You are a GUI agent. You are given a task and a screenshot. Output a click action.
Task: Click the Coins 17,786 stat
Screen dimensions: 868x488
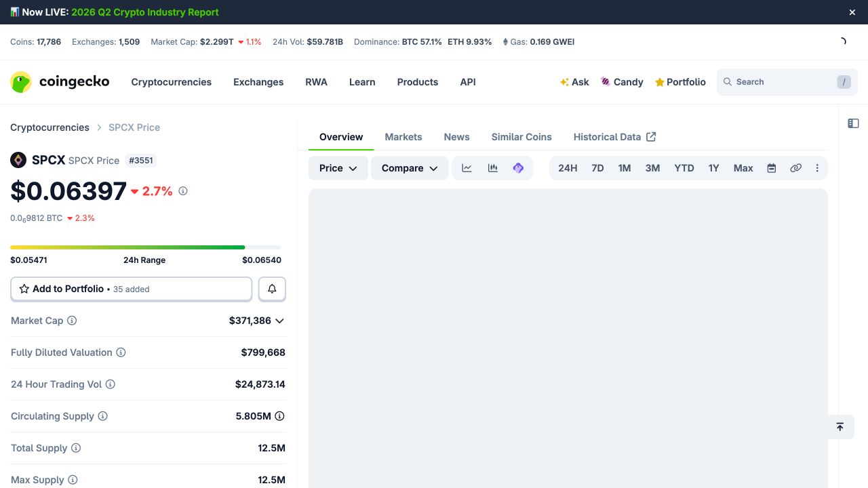pyautogui.click(x=35, y=42)
